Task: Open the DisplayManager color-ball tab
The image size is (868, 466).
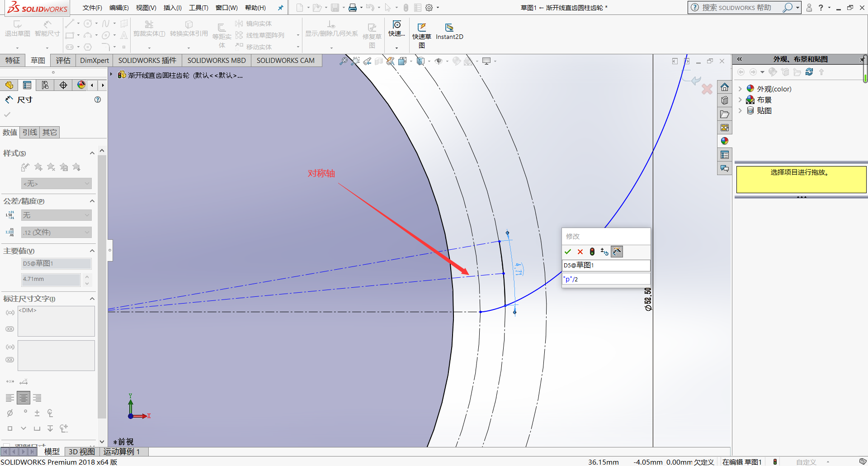Action: [81, 85]
